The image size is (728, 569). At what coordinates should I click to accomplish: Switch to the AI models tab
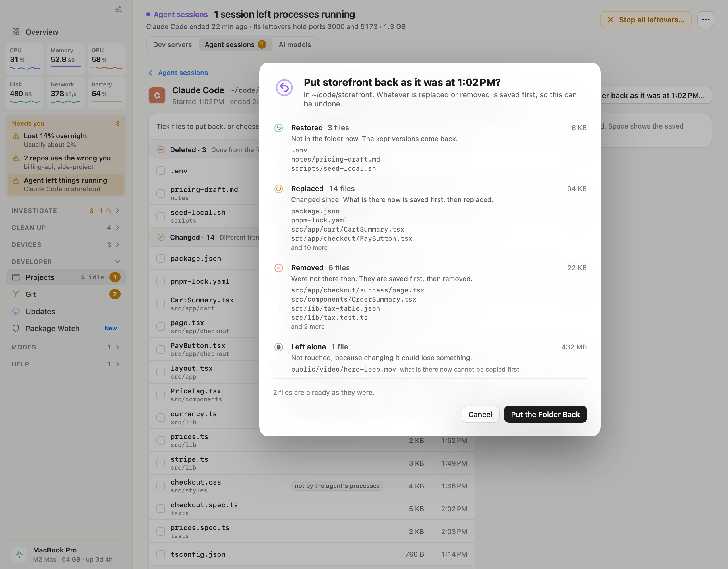click(295, 44)
